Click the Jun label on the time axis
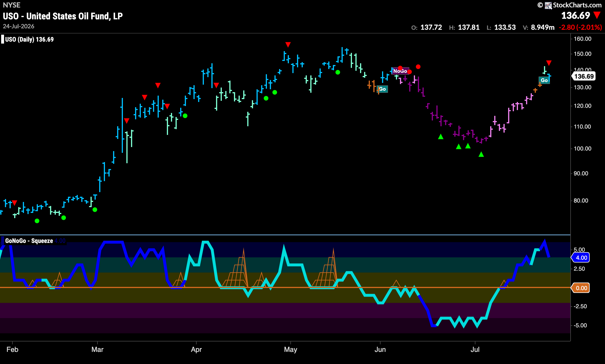This screenshot has width=605, height=364. pos(380,350)
